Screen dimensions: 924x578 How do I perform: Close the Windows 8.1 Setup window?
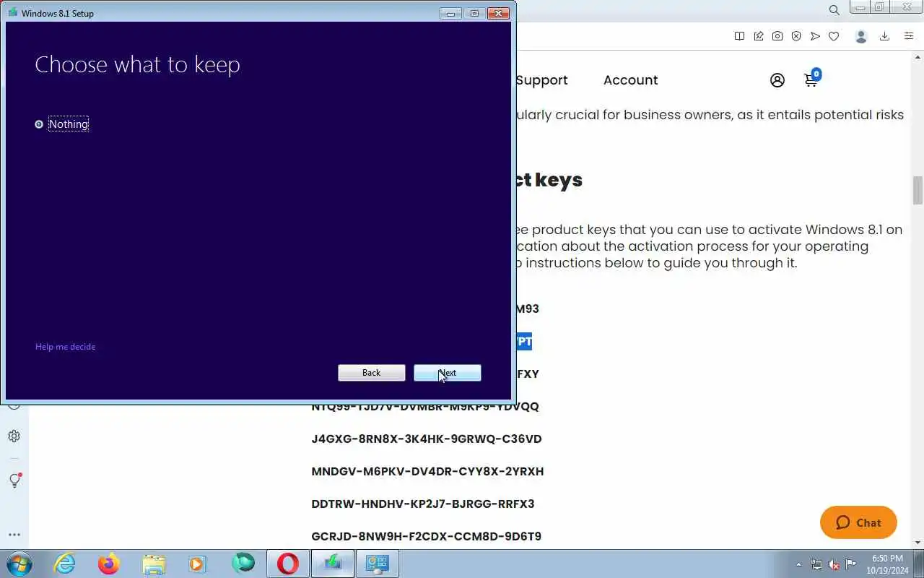click(x=498, y=13)
